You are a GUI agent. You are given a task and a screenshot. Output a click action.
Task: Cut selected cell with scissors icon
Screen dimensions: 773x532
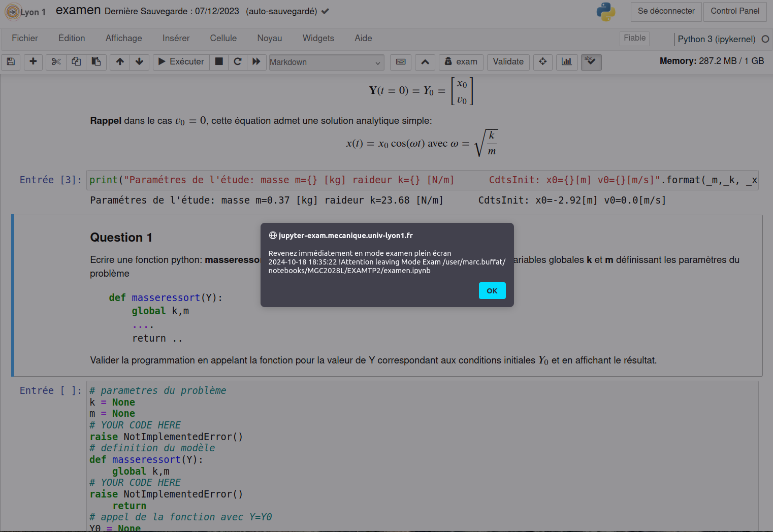[56, 62]
